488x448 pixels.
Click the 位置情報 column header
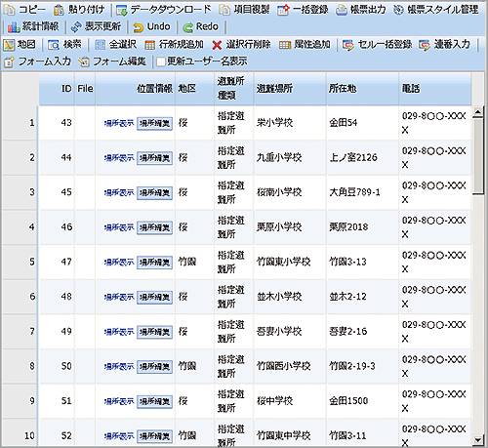pyautogui.click(x=136, y=89)
